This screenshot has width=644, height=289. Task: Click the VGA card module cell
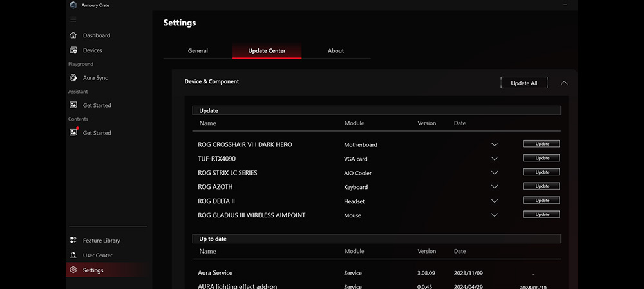click(355, 159)
